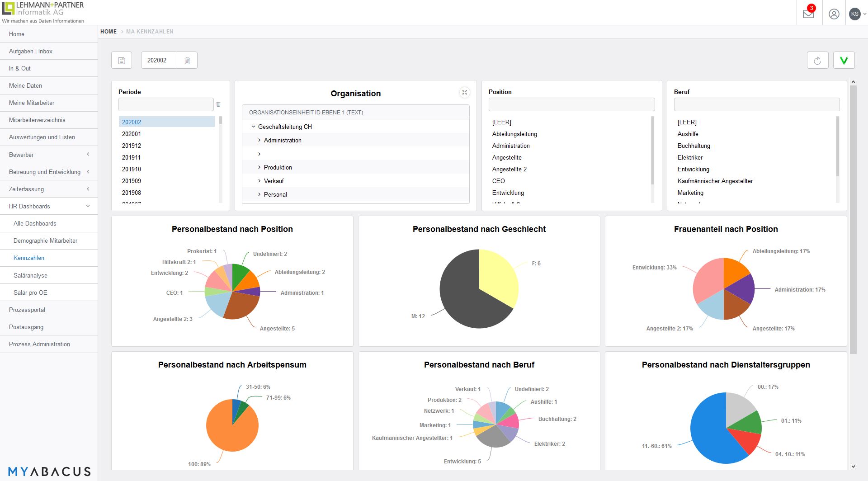Expand the unnamed organisation node

(259, 154)
